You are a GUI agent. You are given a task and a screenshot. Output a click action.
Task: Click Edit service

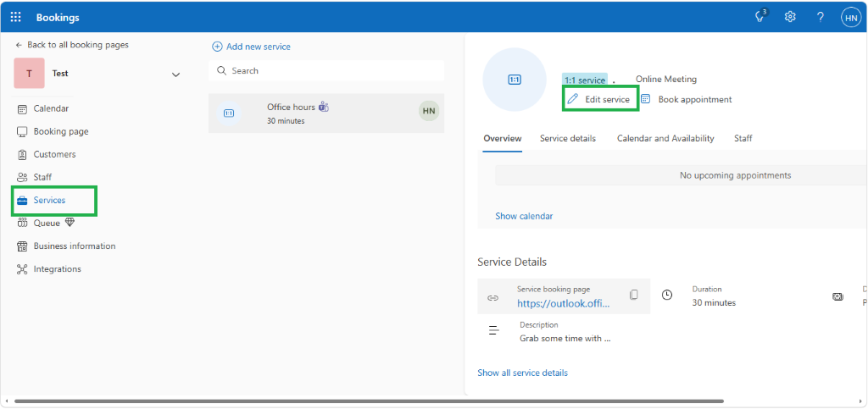[601, 99]
